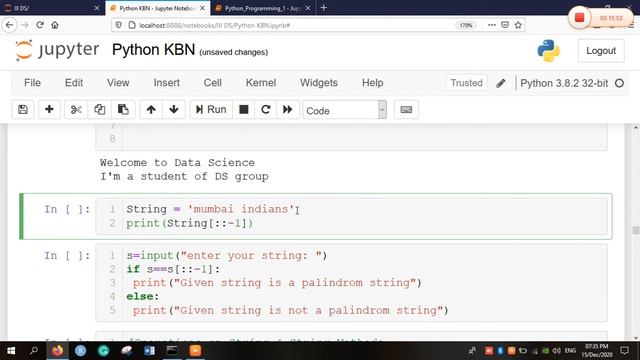Image resolution: width=640 pixels, height=360 pixels.
Task: Open a new browser tab
Action: pyautogui.click(x=324, y=8)
